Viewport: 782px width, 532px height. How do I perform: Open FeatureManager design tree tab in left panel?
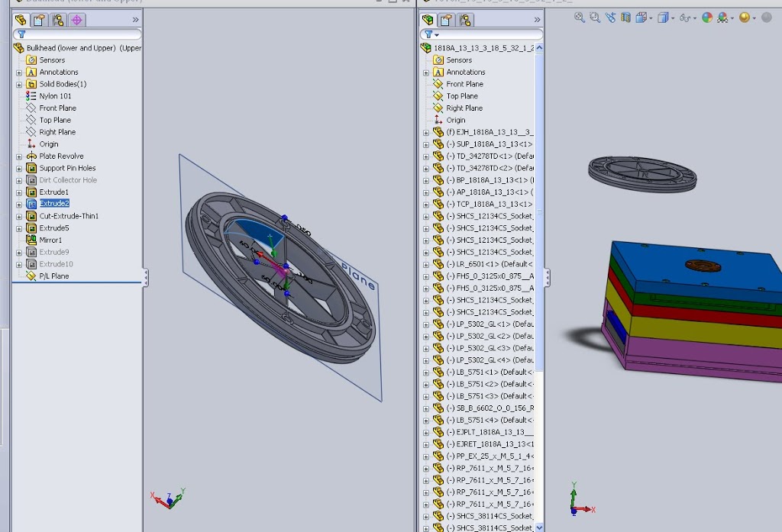coord(21,20)
